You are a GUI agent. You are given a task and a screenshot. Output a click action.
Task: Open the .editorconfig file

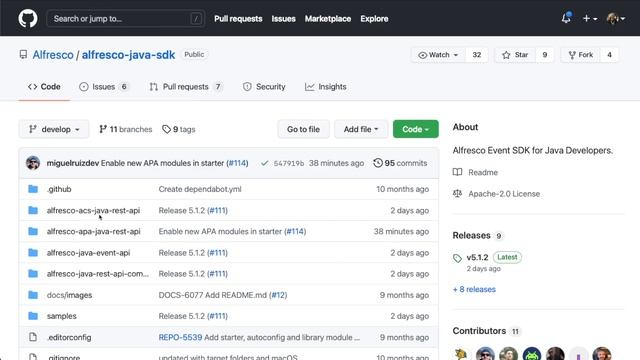[x=69, y=337]
